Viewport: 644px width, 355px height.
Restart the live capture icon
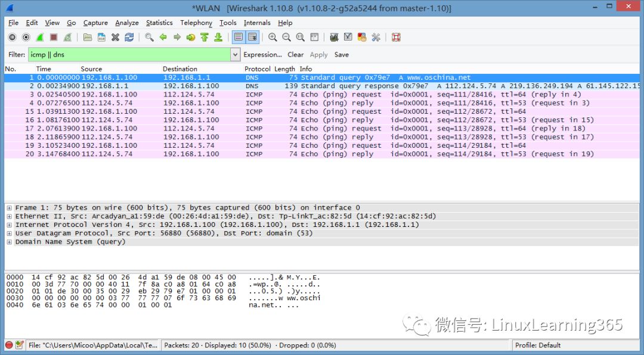[x=68, y=38]
